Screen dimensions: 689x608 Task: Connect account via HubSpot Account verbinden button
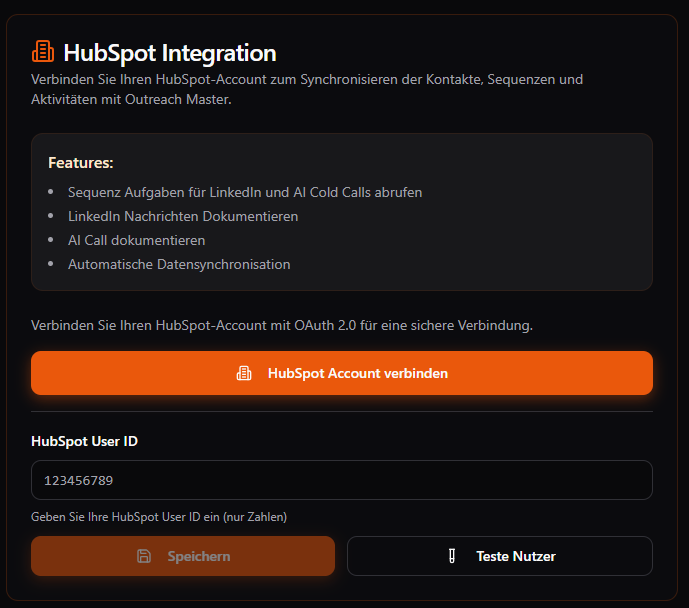[342, 373]
